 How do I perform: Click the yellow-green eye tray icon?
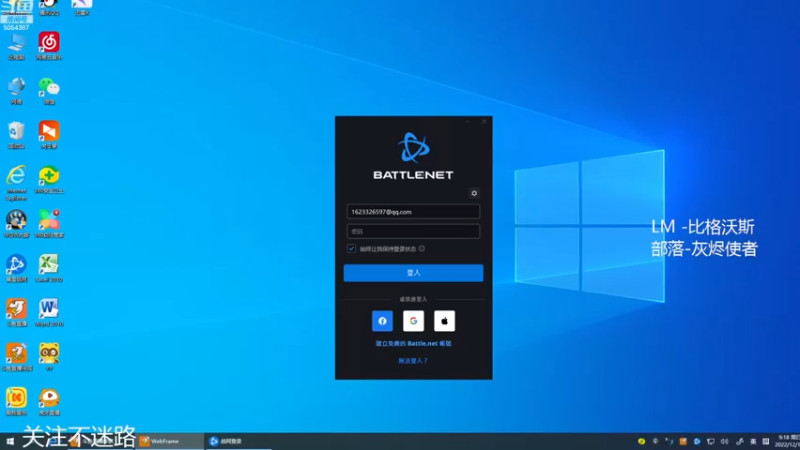pyautogui.click(x=641, y=441)
